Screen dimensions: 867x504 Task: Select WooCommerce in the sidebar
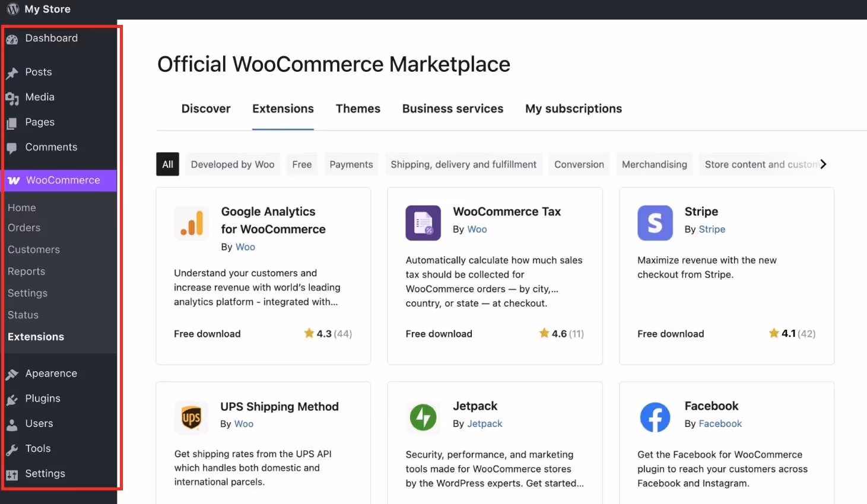pyautogui.click(x=59, y=180)
